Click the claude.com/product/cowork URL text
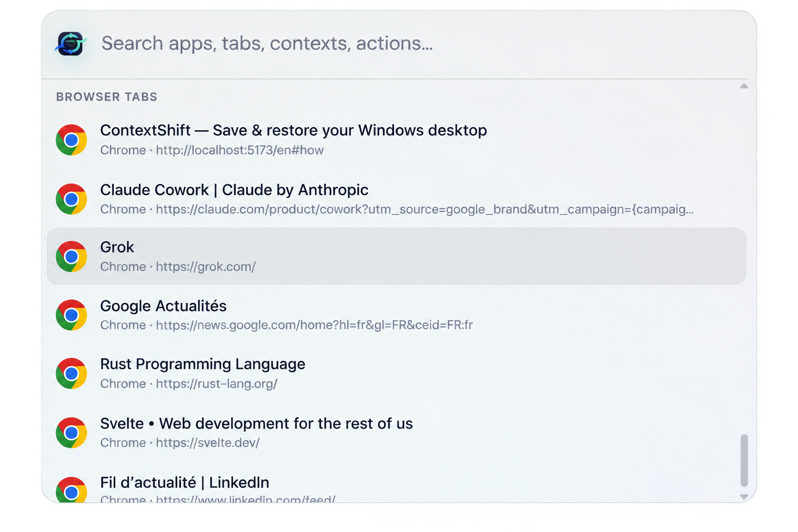 pyautogui.click(x=424, y=209)
